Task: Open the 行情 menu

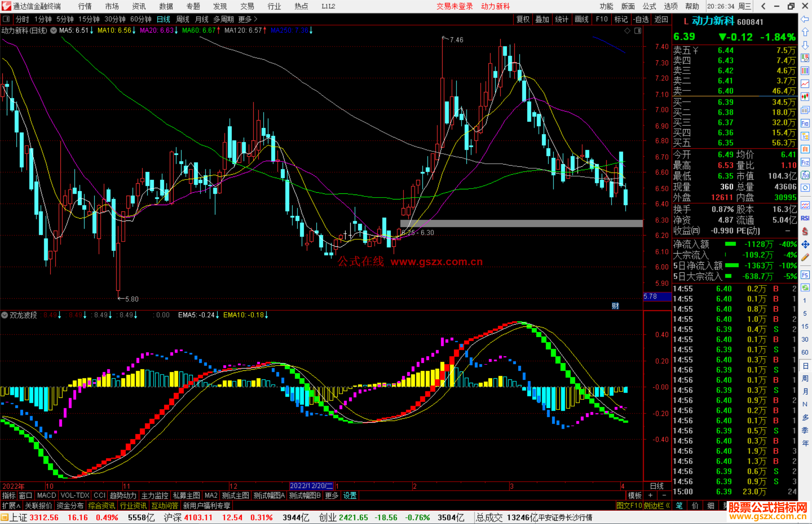Action: [x=85, y=6]
